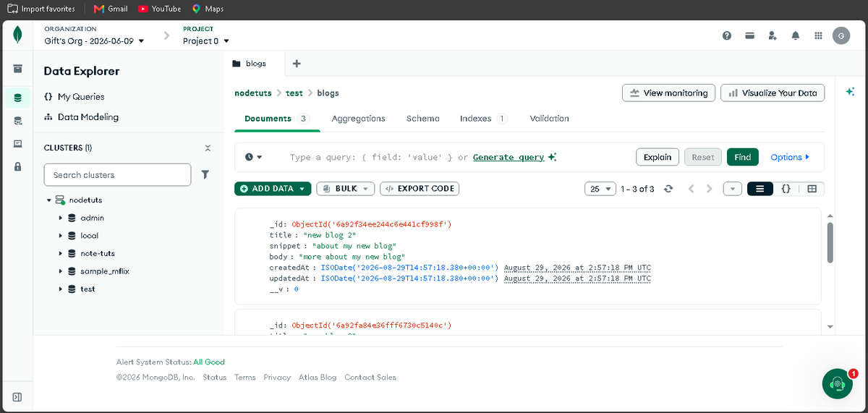Click the View monitoring button

click(669, 93)
